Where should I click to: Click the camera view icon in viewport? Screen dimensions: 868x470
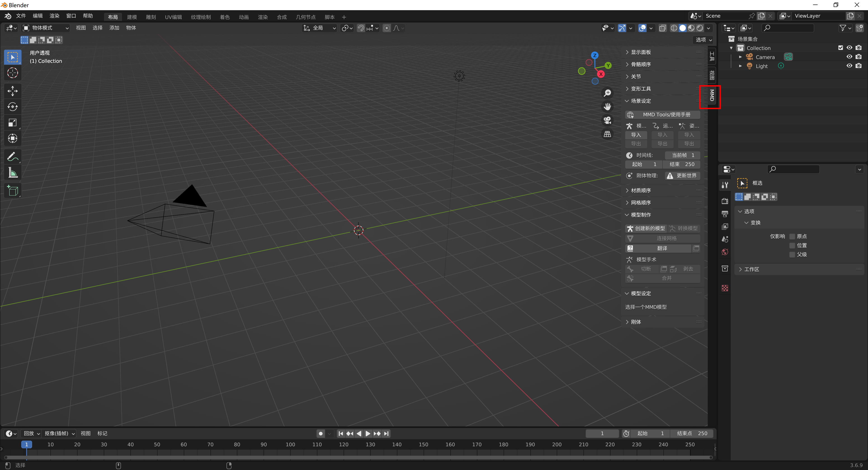tap(607, 120)
